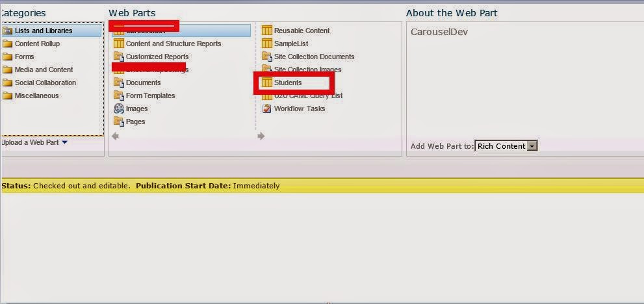Go to next web parts page arrow

(261, 136)
